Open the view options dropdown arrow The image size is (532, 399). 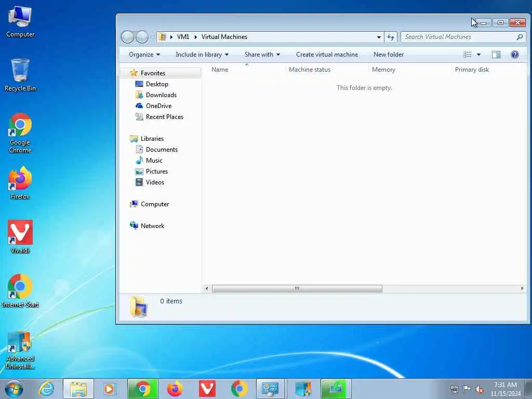pos(478,55)
